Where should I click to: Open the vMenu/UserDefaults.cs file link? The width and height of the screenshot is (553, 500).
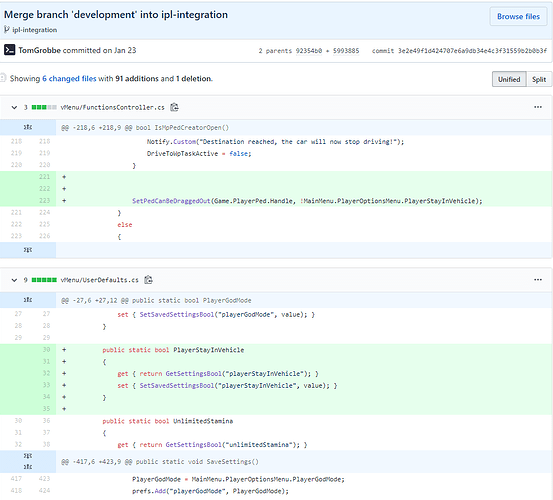pos(99,280)
